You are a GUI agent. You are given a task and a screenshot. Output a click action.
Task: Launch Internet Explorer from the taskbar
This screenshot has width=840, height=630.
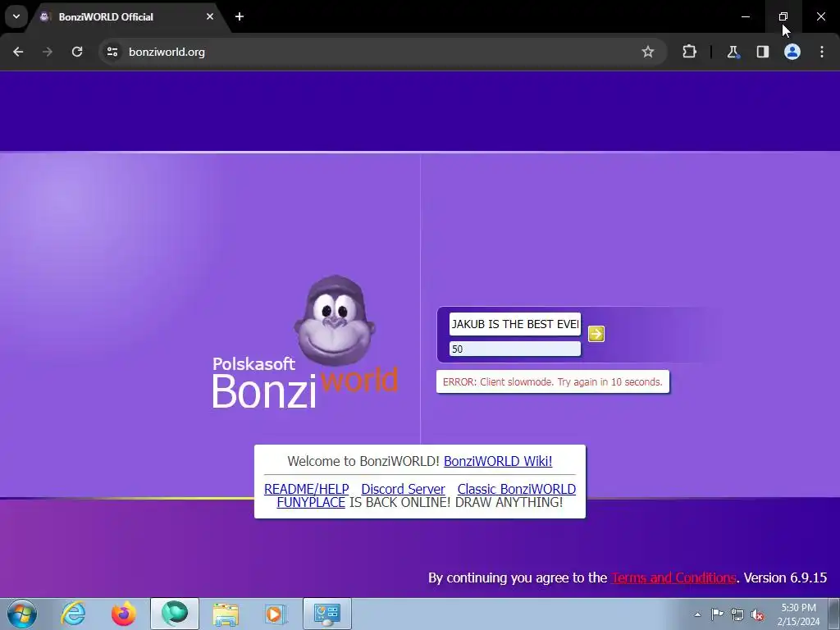[x=73, y=614]
